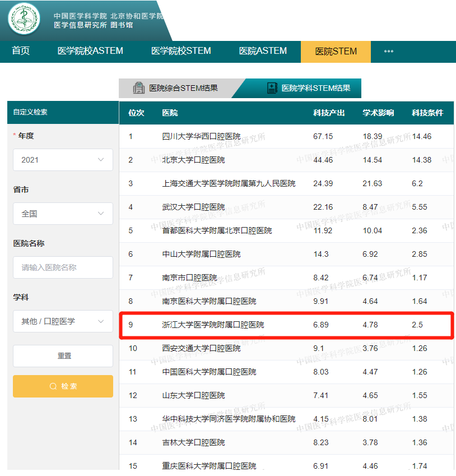Click the magnifier icon in 检索 button
Viewport: 456px width, 476px height.
[x=53, y=386]
